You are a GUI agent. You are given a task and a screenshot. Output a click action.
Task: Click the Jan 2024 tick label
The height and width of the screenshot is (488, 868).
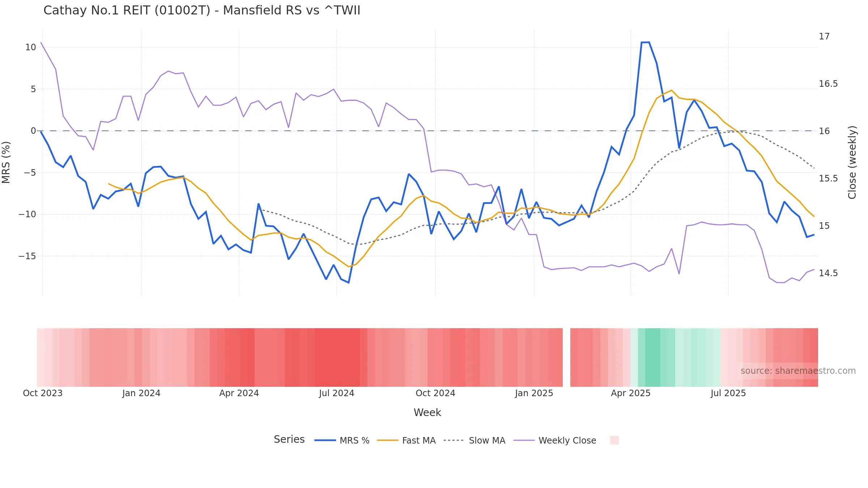pyautogui.click(x=141, y=393)
